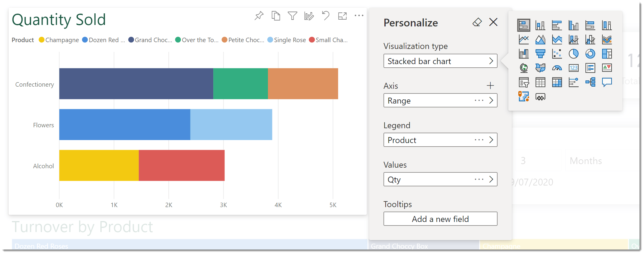Open the visual's More options ellipsis
The width and height of the screenshot is (644, 254).
pyautogui.click(x=359, y=15)
